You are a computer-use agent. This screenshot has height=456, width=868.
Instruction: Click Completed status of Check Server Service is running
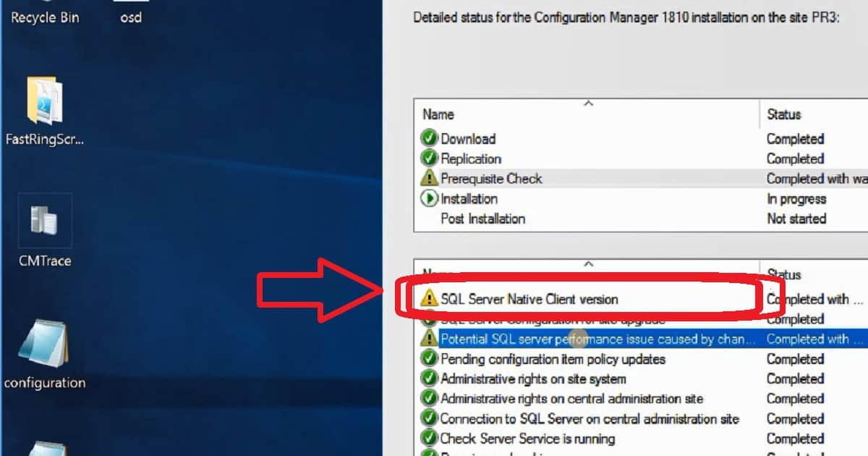pos(795,438)
